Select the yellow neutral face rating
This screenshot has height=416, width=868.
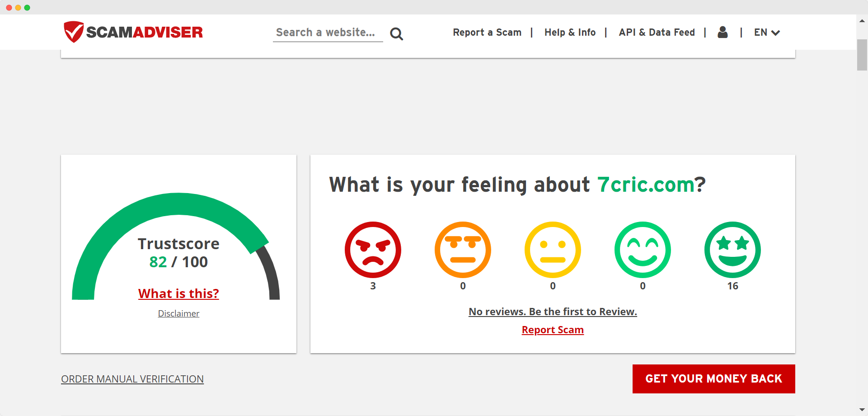553,250
